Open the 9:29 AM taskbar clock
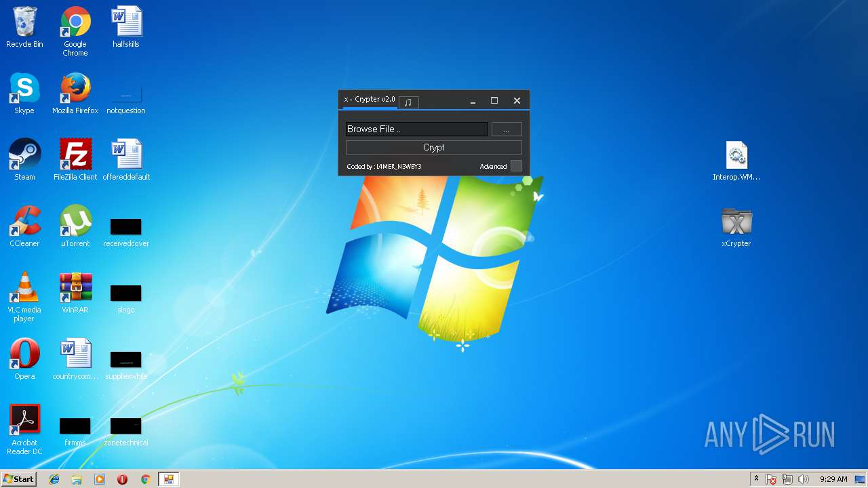The width and height of the screenshot is (868, 488). point(833,479)
